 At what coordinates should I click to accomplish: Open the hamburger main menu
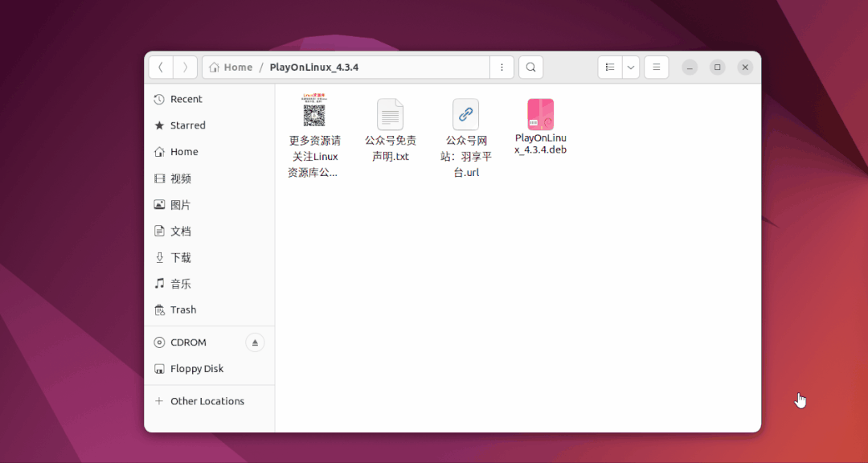coord(656,67)
